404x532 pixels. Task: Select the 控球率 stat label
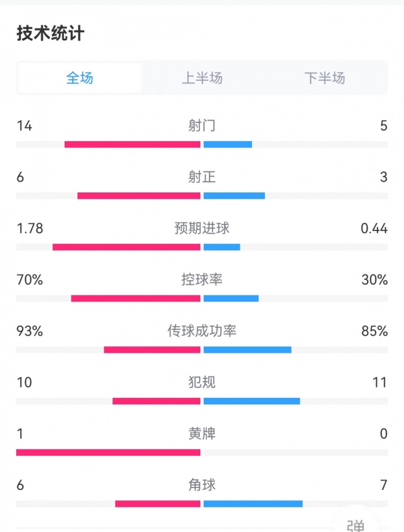click(x=202, y=280)
